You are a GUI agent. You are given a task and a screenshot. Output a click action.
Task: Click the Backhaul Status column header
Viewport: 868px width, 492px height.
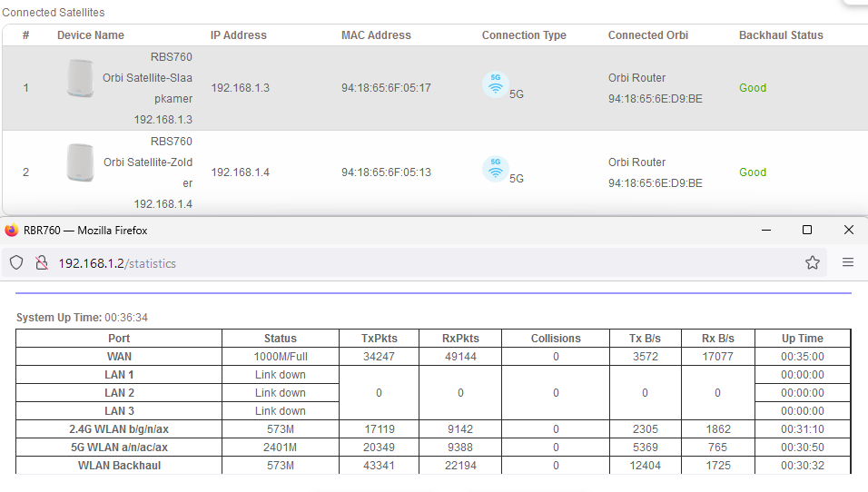tap(781, 34)
